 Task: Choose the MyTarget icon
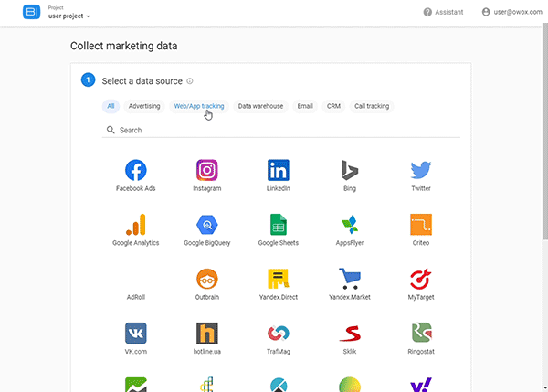421,279
